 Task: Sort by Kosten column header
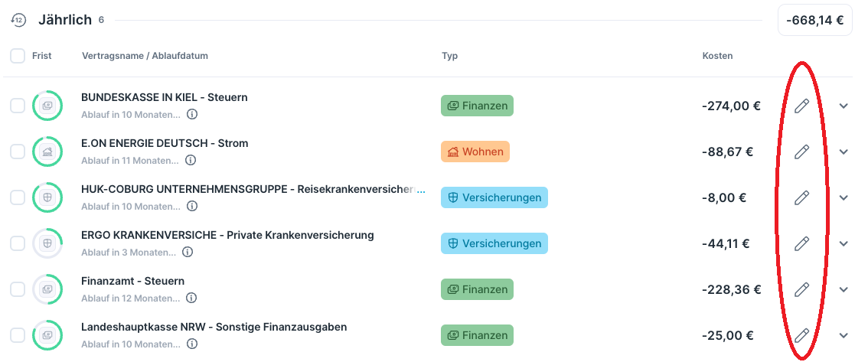click(717, 56)
